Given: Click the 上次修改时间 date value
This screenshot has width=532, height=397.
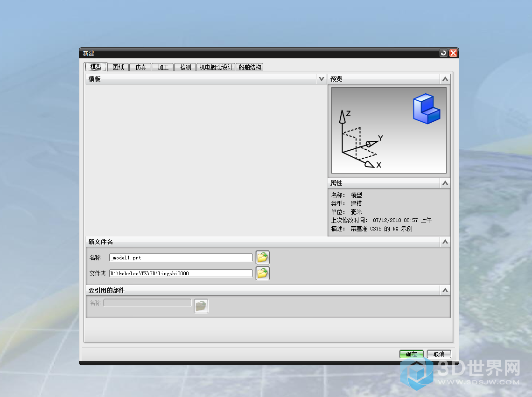Looking at the screenshot, I should pyautogui.click(x=402, y=221).
